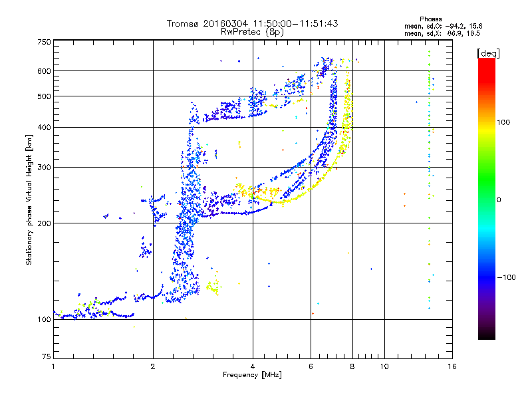
Task: Click the colorbar '0' tick label
Action: (x=499, y=199)
